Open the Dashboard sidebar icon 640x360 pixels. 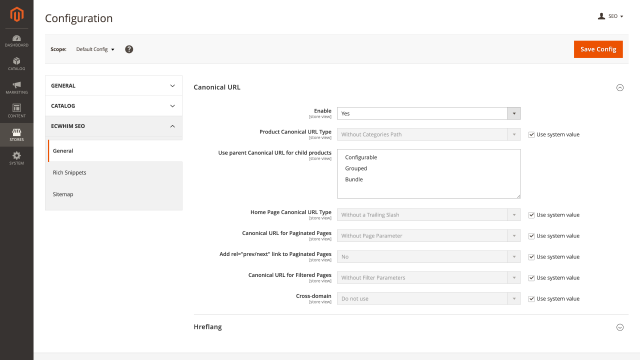point(17,41)
